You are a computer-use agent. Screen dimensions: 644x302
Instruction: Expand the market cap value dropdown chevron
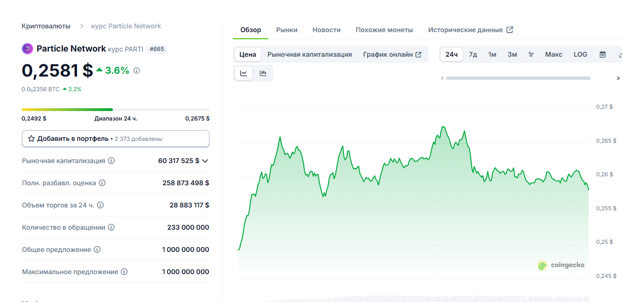[x=205, y=161]
